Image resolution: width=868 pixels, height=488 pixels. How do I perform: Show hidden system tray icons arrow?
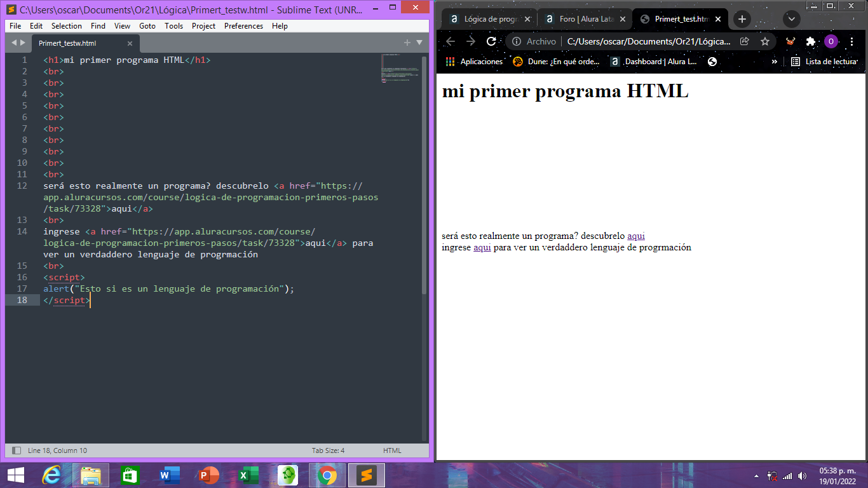coord(756,475)
